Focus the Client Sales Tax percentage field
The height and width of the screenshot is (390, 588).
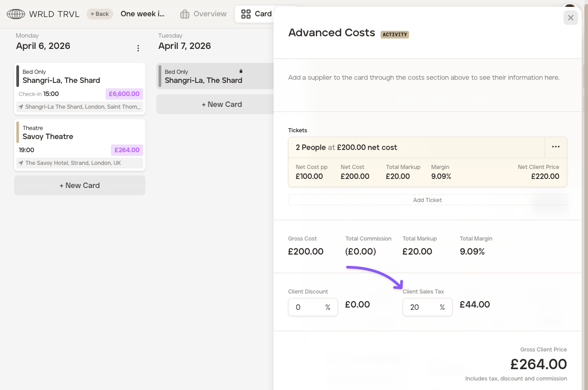coord(421,307)
